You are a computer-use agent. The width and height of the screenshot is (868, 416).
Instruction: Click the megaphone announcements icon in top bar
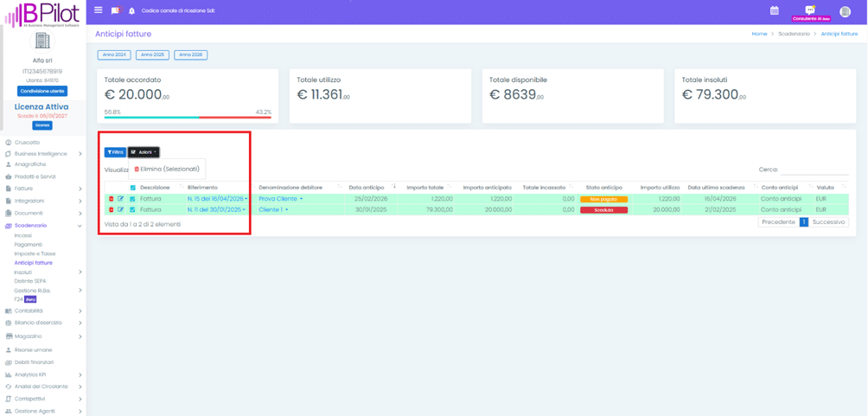click(x=115, y=11)
